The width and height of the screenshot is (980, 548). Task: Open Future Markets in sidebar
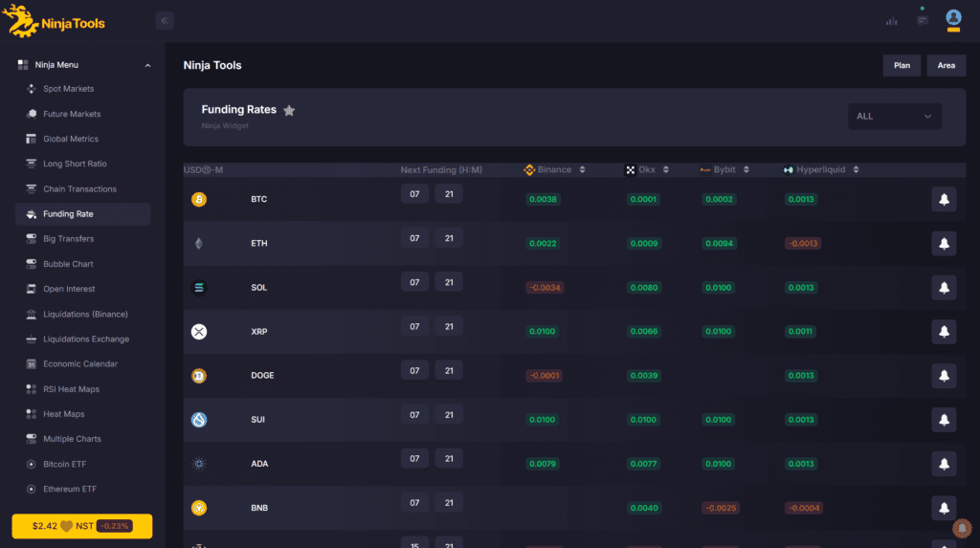[71, 114]
